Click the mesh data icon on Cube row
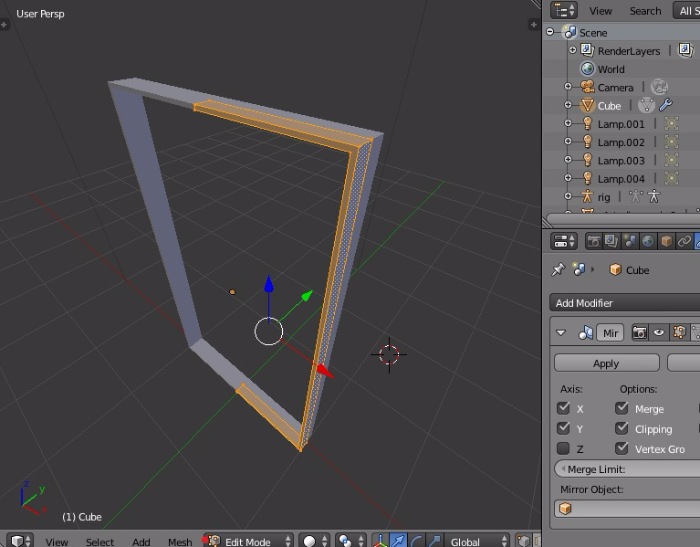The width and height of the screenshot is (700, 547). pos(646,105)
